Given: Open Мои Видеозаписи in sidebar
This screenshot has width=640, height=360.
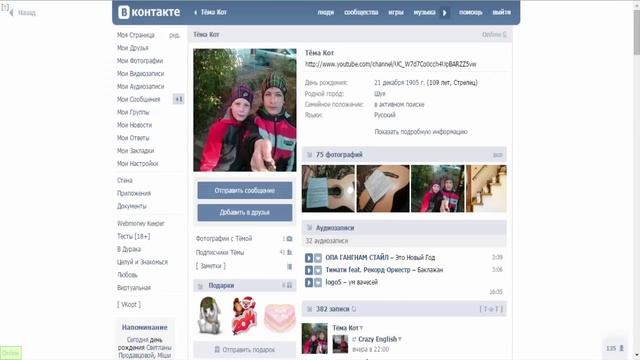Looking at the screenshot, I should click(x=140, y=74).
